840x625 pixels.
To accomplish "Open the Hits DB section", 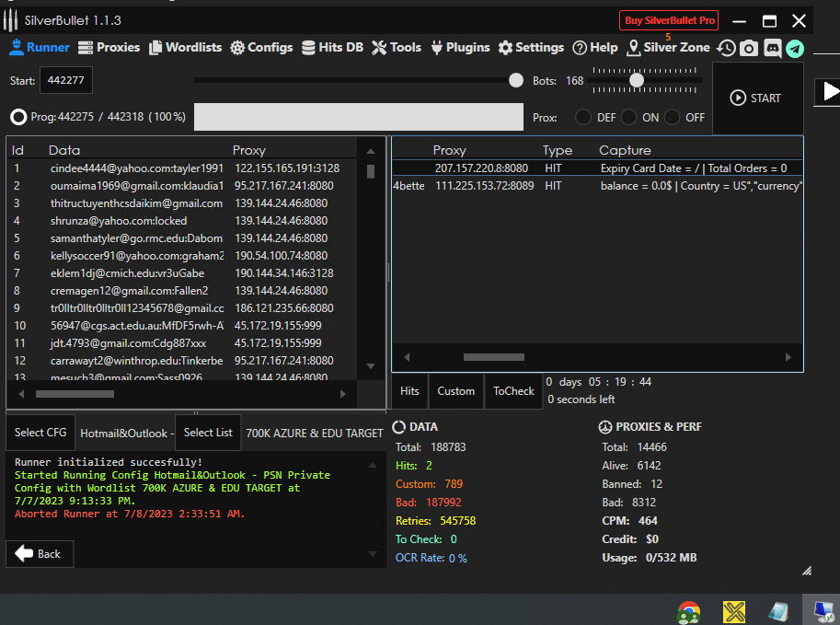I will pyautogui.click(x=332, y=48).
